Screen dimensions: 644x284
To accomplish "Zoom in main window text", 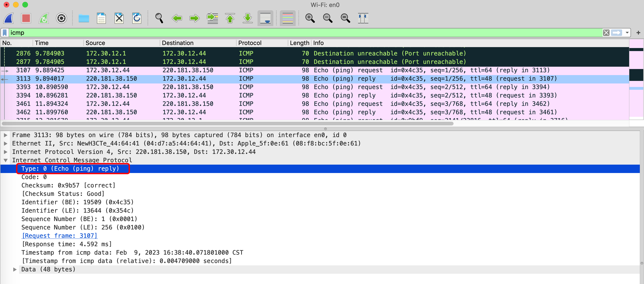I will click(310, 18).
